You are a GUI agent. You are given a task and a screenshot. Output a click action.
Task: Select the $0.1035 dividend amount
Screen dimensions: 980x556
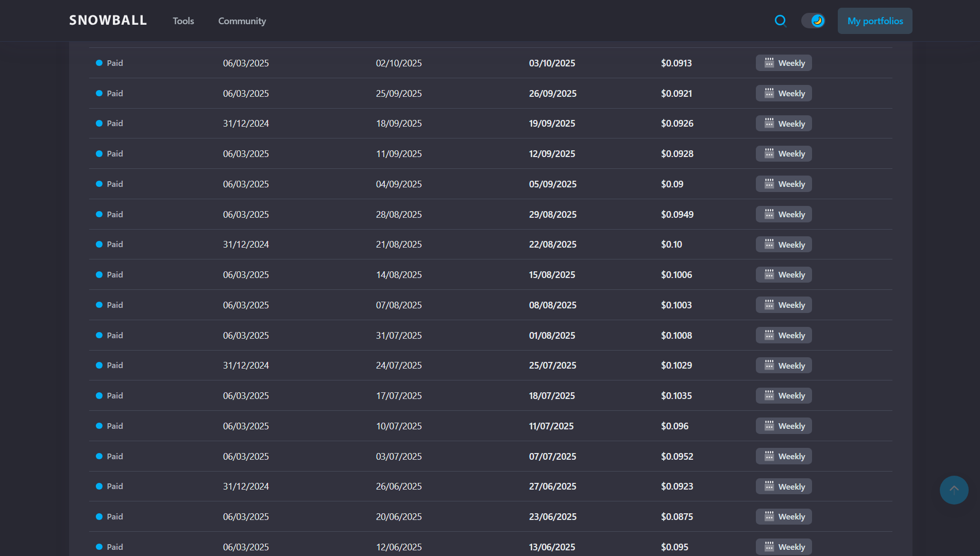coord(676,395)
